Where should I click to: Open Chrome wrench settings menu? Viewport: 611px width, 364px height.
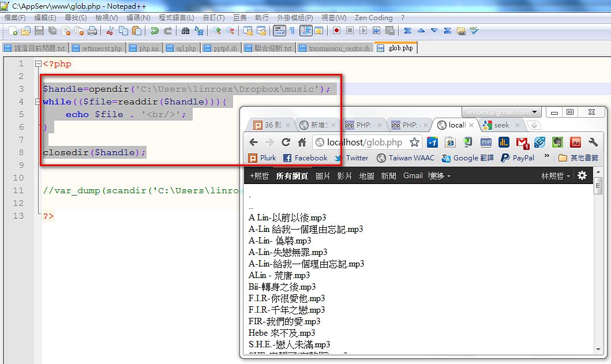tap(593, 142)
